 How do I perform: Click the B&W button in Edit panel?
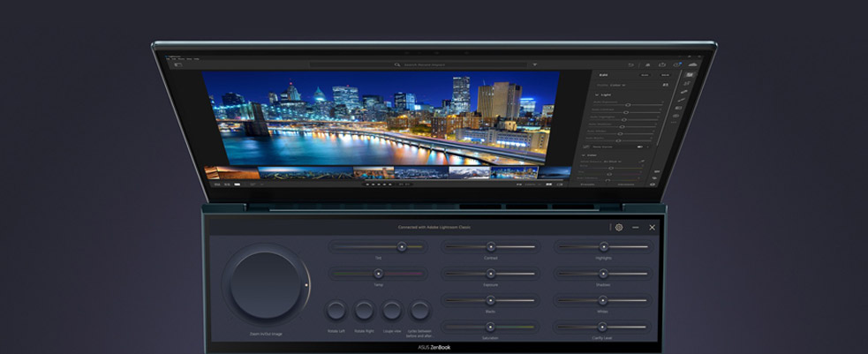point(664,75)
